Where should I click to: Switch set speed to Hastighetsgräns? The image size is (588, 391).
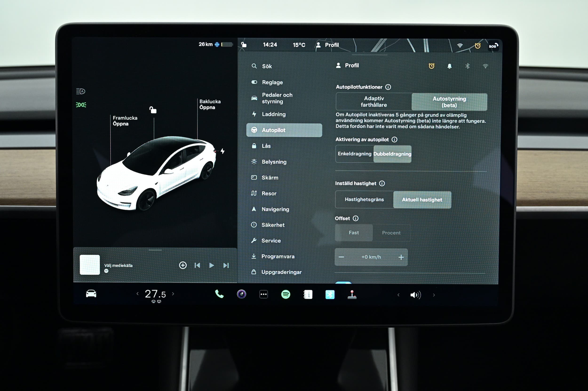click(x=364, y=199)
